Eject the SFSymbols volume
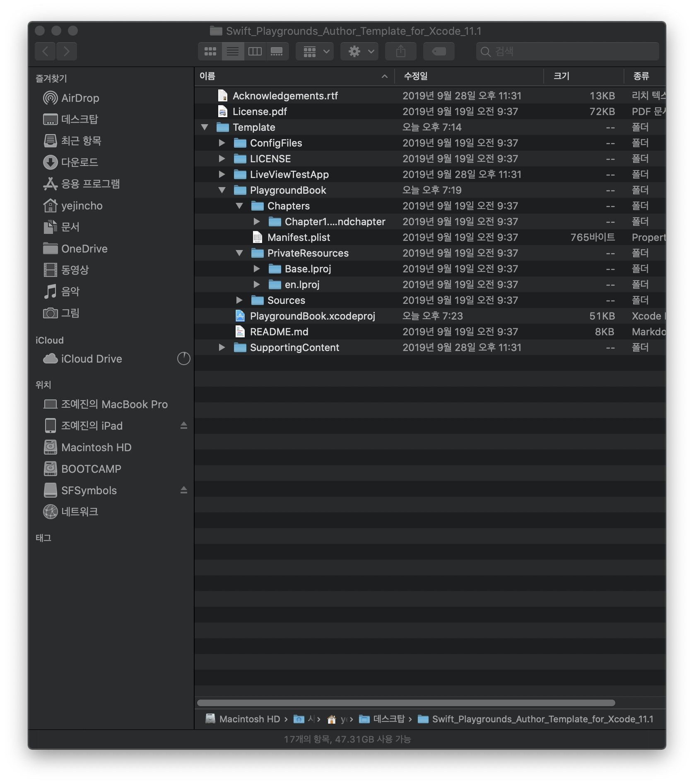This screenshot has width=694, height=784. tap(184, 490)
